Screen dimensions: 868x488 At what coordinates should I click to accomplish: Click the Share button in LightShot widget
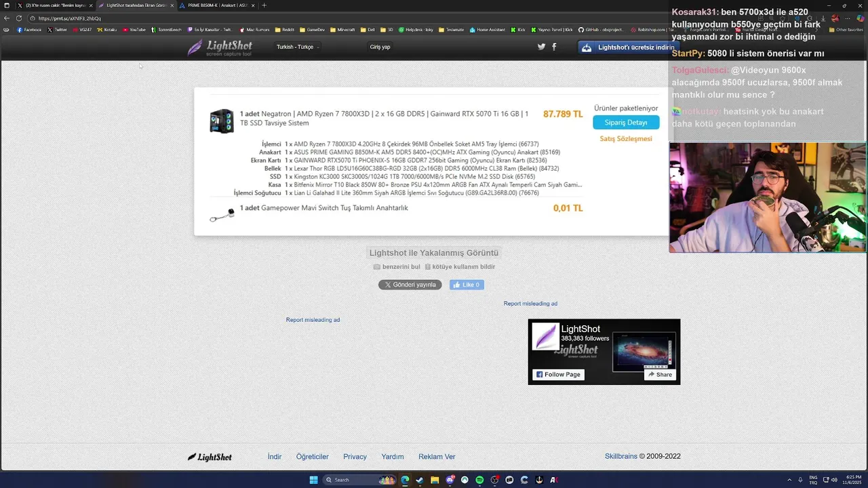pyautogui.click(x=660, y=374)
